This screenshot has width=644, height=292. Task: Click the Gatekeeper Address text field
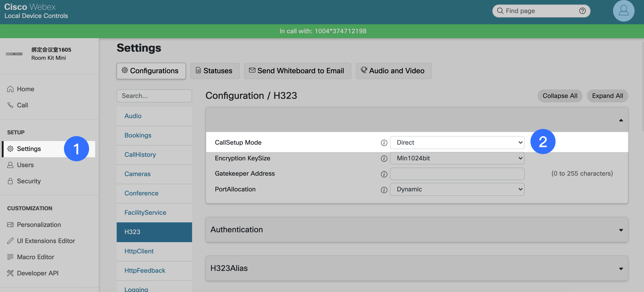click(457, 174)
